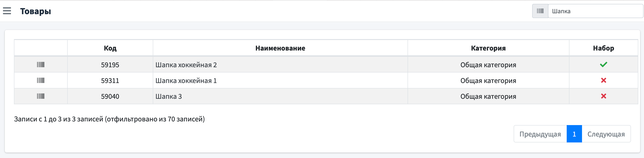Image resolution: width=644 pixels, height=158 pixels.
Task: Click the barcode icon for Шапка хоккейная 1
Action: point(41,80)
